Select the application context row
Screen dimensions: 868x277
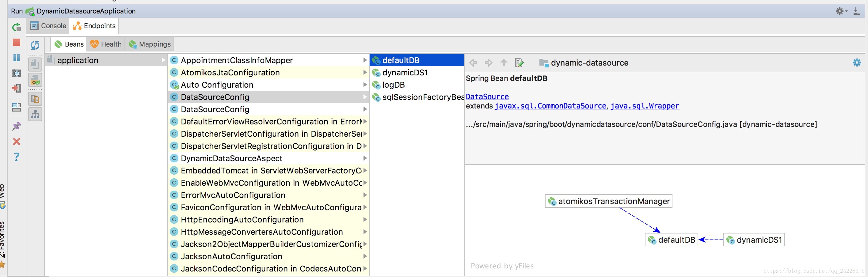pos(106,60)
